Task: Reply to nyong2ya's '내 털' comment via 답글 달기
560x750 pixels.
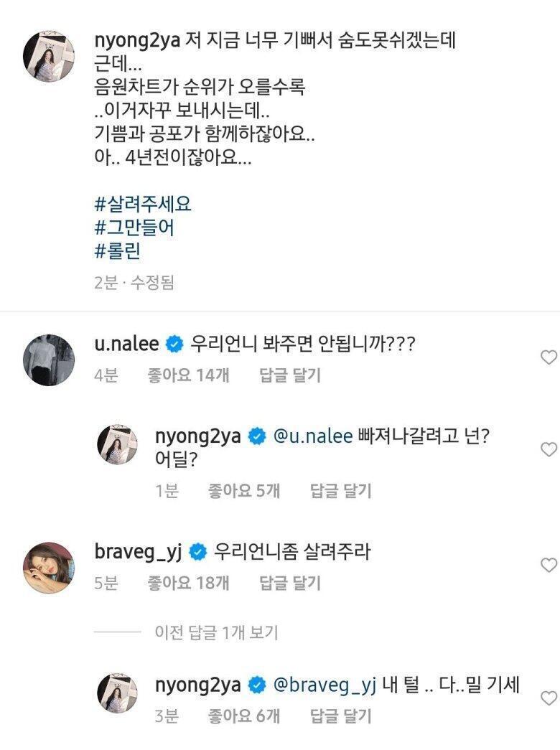Action: [341, 716]
